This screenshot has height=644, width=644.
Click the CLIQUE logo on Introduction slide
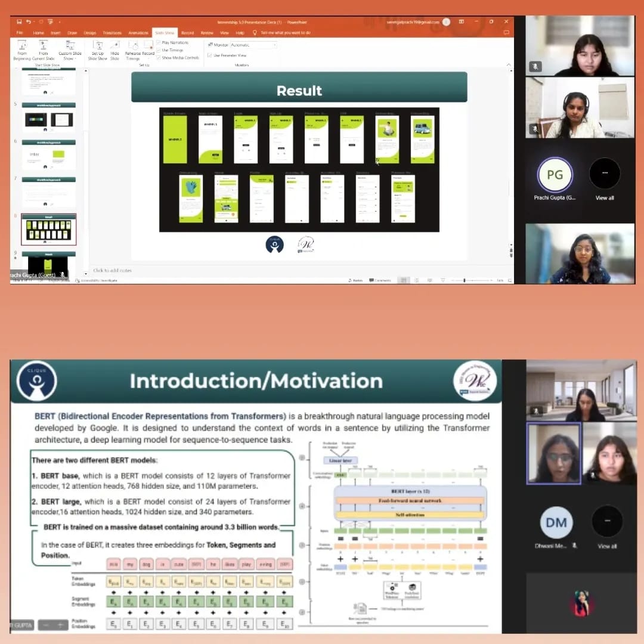[x=37, y=380]
